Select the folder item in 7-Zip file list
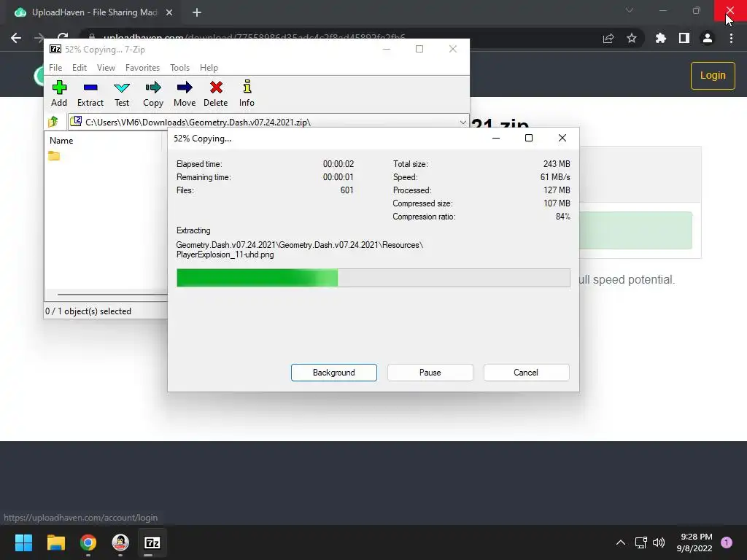 tap(54, 156)
